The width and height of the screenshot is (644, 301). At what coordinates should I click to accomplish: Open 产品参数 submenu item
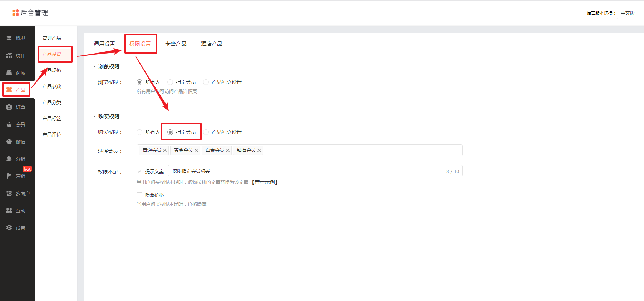click(x=52, y=86)
